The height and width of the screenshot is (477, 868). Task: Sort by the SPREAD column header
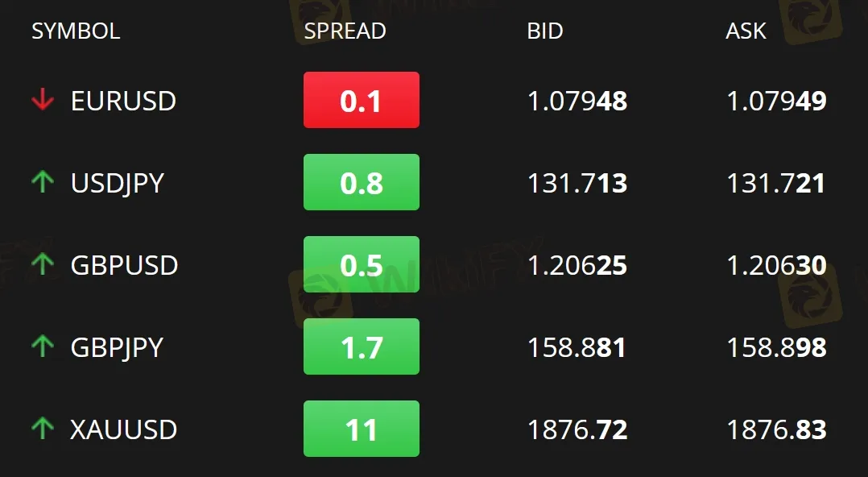(345, 31)
